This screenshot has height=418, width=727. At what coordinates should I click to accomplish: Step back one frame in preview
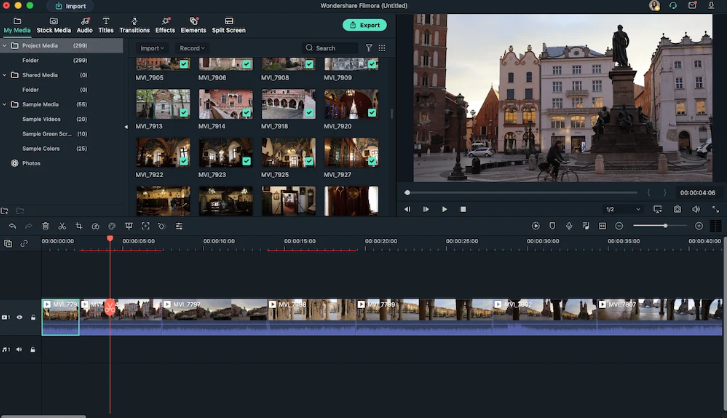point(407,209)
